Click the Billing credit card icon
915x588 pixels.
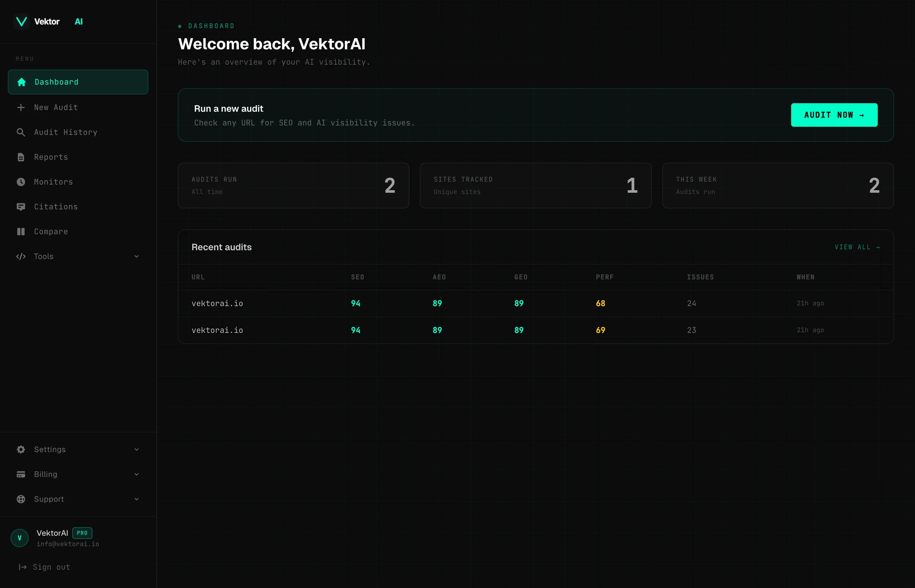[x=21, y=474]
